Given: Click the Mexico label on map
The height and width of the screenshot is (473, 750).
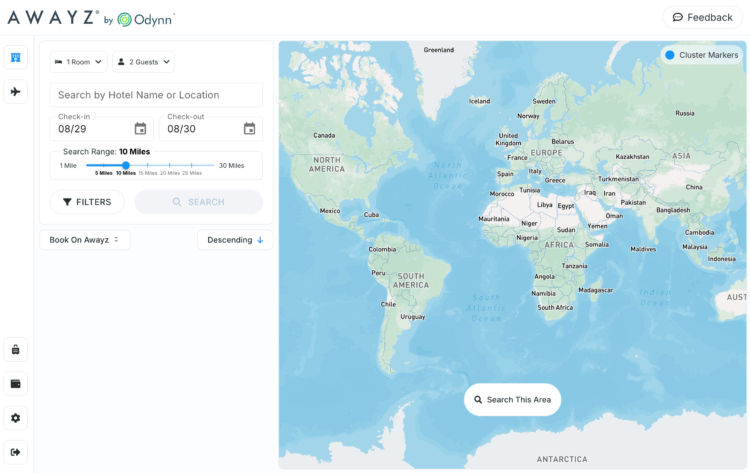Looking at the screenshot, I should 330,211.
